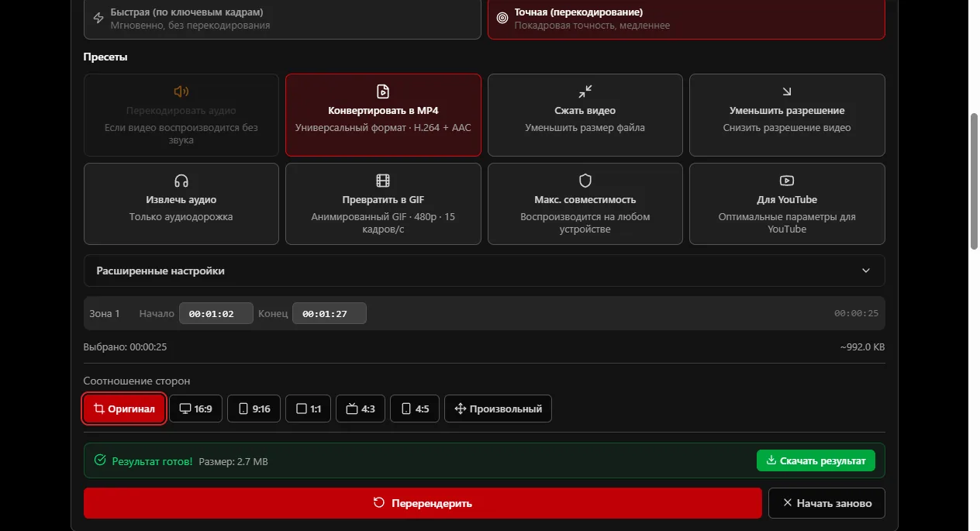Click the Соотношение сторон heading
Viewport: 980px width, 531px height.
136,381
